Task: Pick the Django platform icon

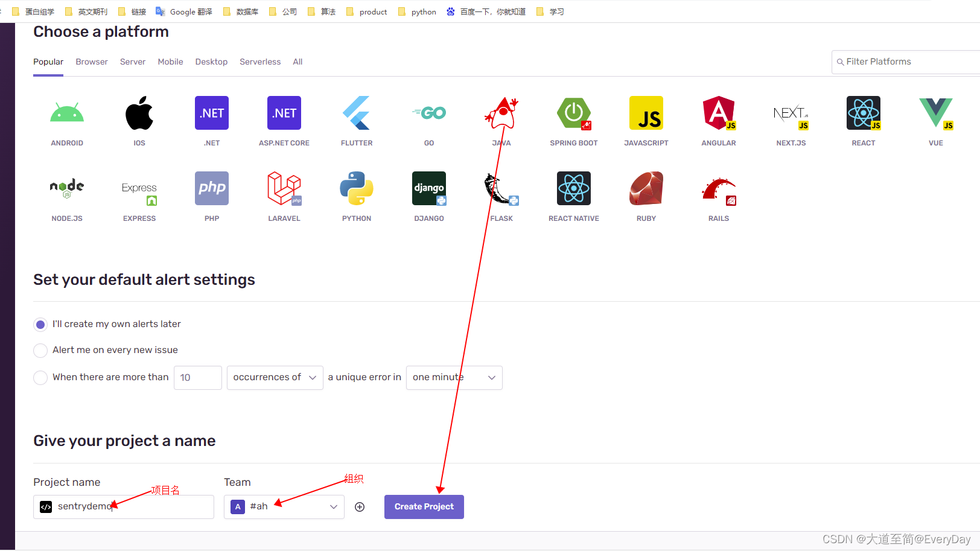Action: click(x=429, y=188)
